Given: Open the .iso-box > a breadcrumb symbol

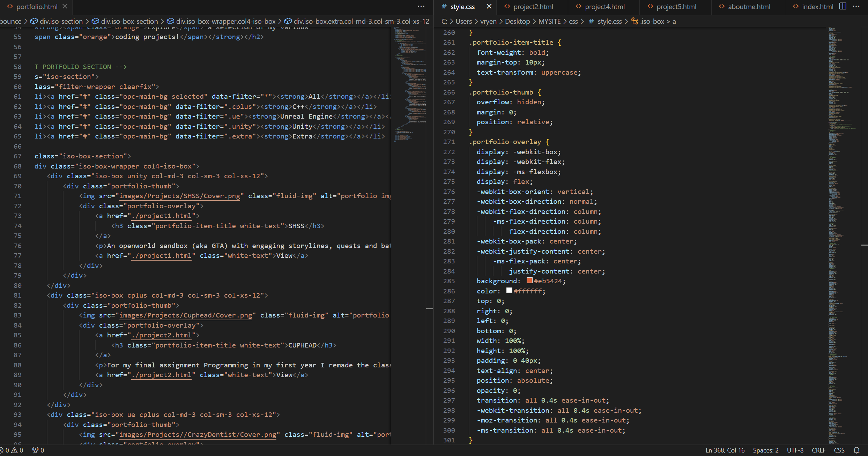Looking at the screenshot, I should (658, 21).
